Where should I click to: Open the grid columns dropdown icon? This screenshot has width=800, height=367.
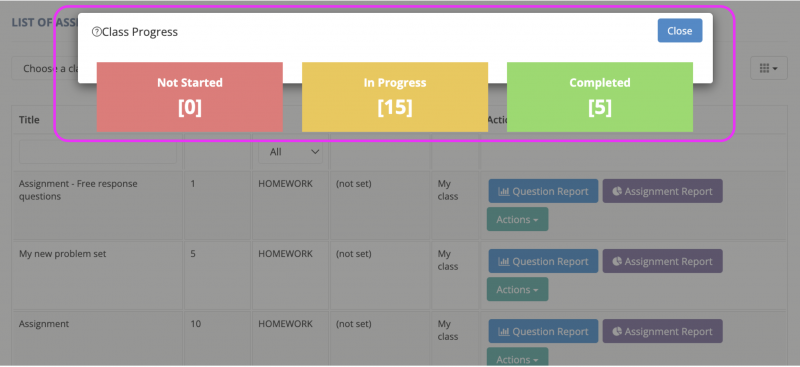[768, 68]
